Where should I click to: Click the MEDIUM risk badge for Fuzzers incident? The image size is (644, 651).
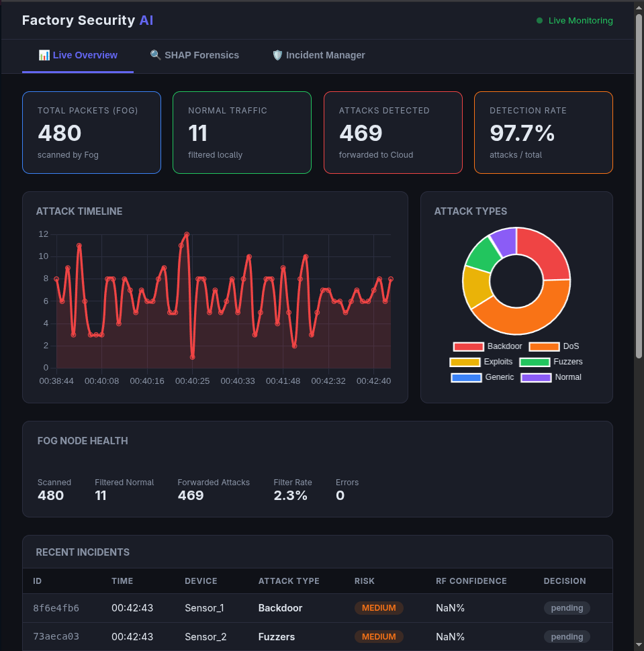point(379,636)
